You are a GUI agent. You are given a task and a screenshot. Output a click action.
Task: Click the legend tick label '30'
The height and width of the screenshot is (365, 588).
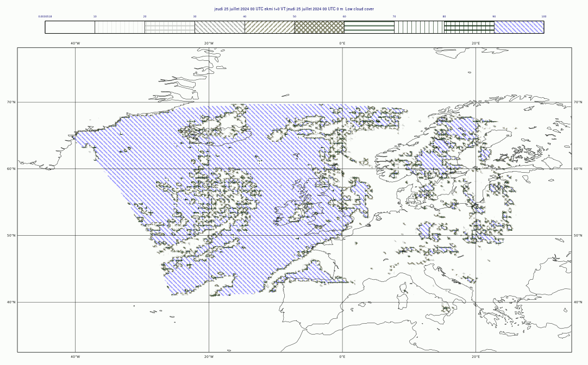(x=195, y=16)
